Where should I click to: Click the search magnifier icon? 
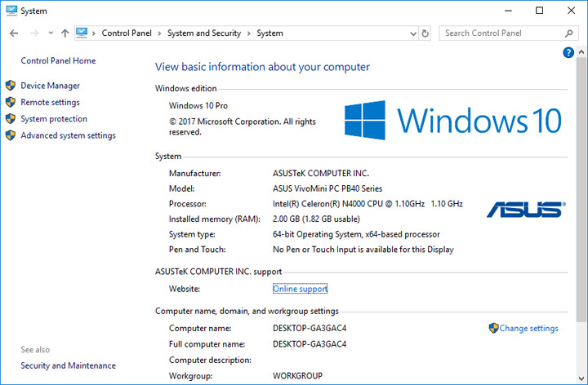click(x=569, y=33)
